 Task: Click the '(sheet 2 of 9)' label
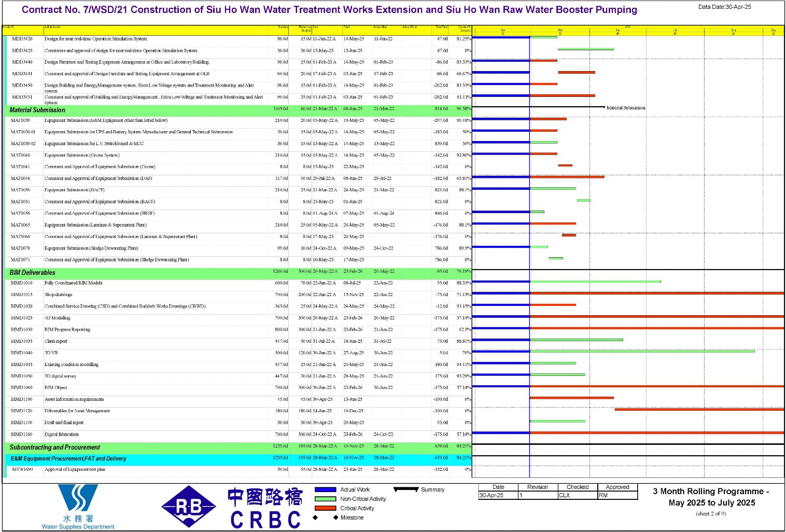pyautogui.click(x=711, y=514)
